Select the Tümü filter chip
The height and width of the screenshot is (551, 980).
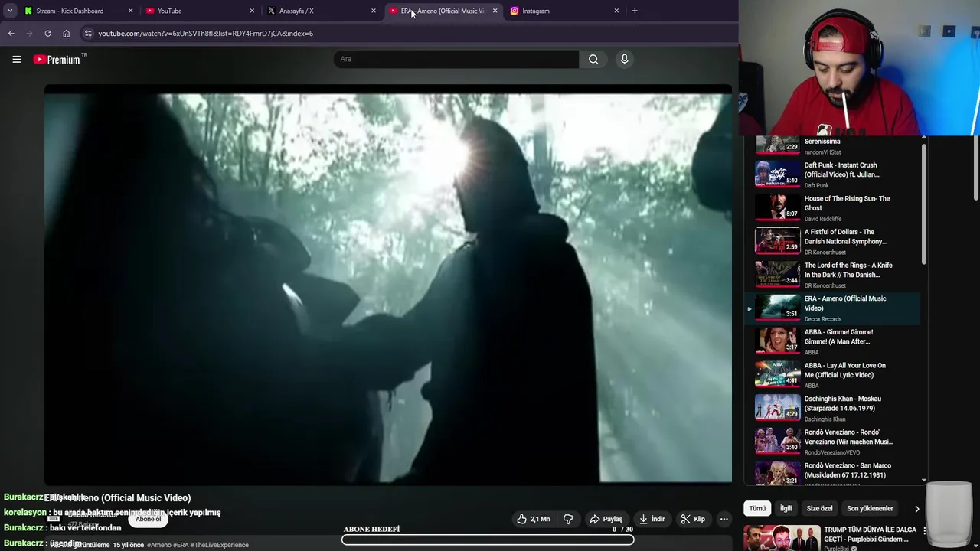[x=757, y=508]
